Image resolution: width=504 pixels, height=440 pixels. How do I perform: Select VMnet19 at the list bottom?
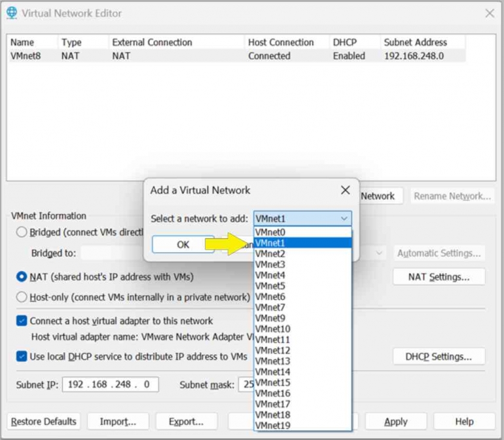272,426
